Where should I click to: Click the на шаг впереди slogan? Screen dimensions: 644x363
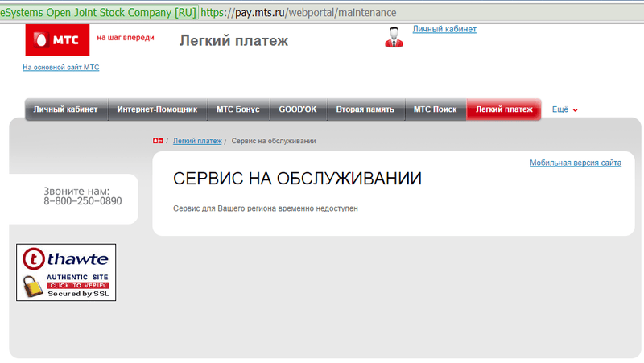(126, 38)
